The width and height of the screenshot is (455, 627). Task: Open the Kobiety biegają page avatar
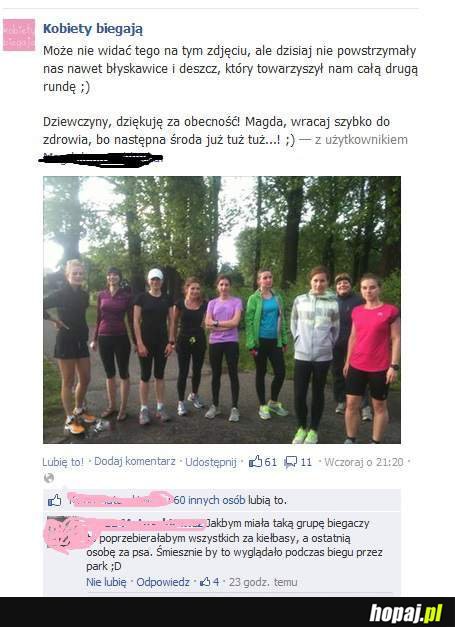pos(19,35)
